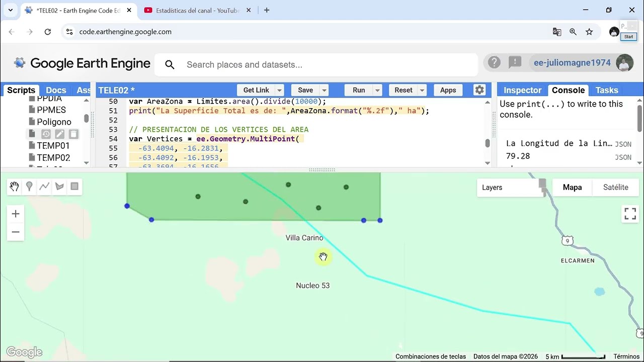Screen dimensions: 644x362
Task: Expand JSON for La Longitud line
Action: point(623,144)
